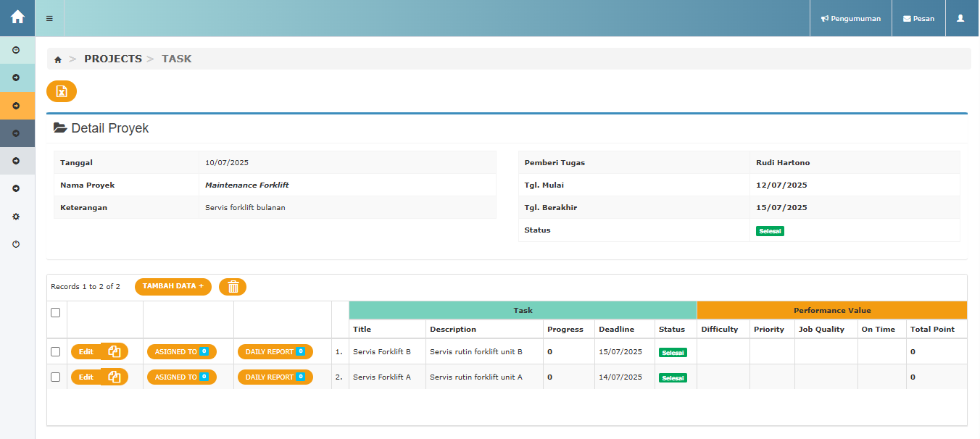The image size is (980, 439).
Task: Open the Pengumuman menu
Action: 851,18
